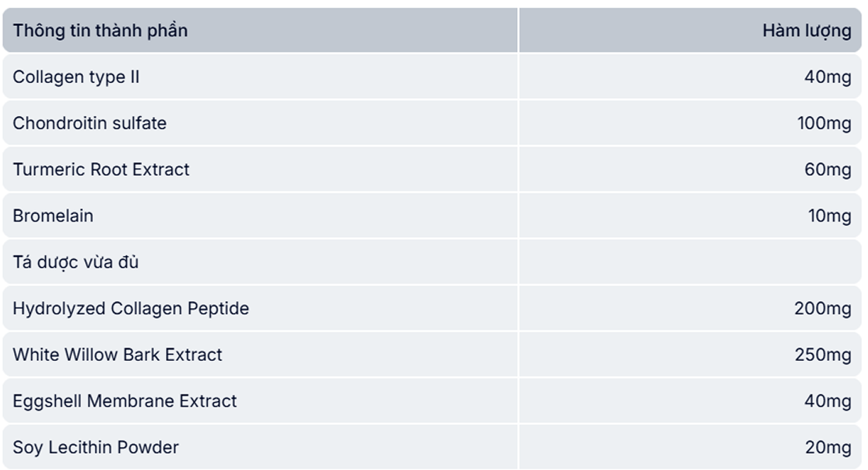Click the 250mg amount cell
868x470 pixels.
822,355
